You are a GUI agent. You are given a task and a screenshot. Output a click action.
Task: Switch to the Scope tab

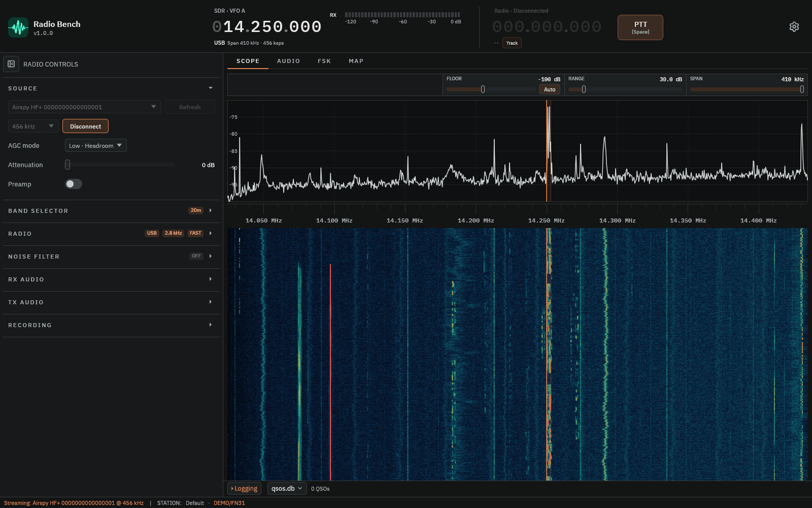pos(248,61)
